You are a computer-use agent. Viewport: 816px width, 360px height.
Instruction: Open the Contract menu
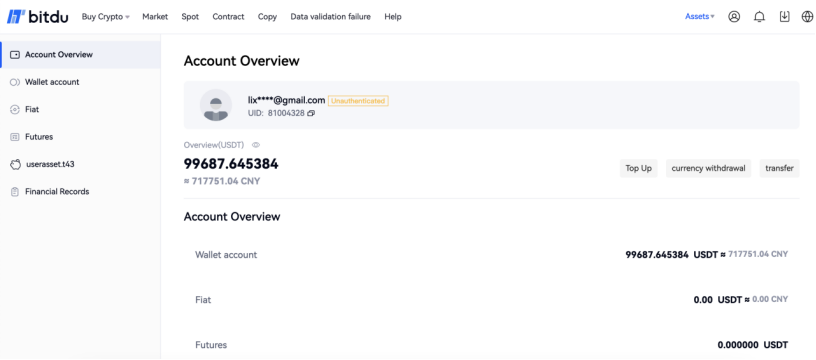click(228, 17)
